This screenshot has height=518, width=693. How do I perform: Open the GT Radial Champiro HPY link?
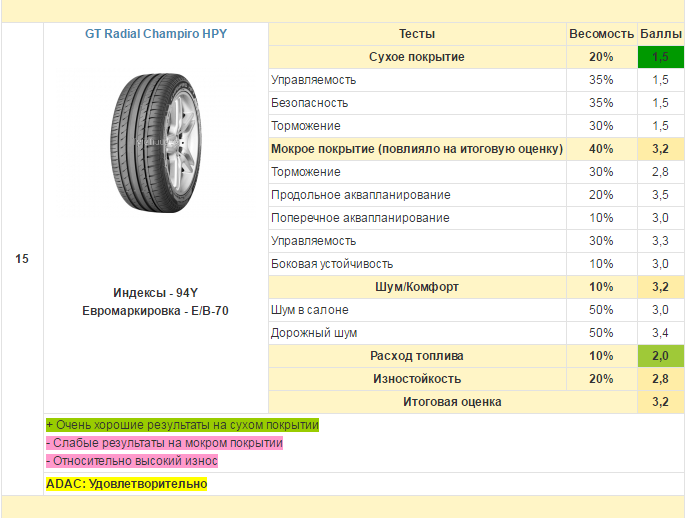click(156, 34)
